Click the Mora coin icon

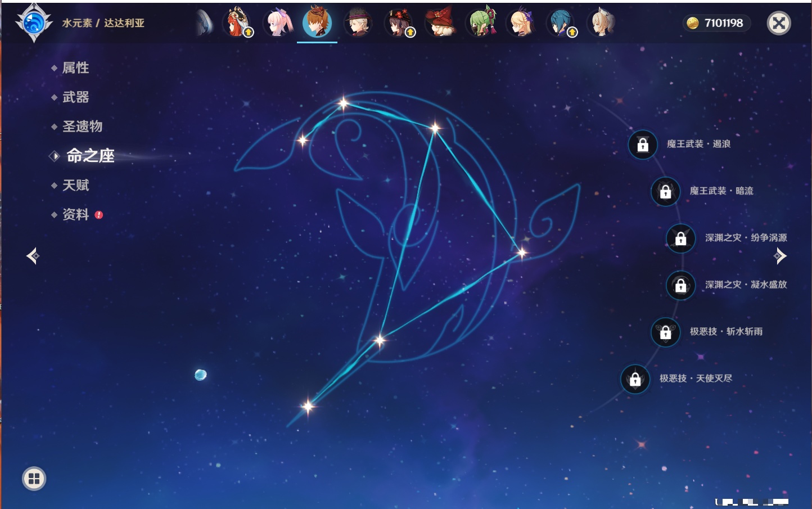click(x=692, y=23)
